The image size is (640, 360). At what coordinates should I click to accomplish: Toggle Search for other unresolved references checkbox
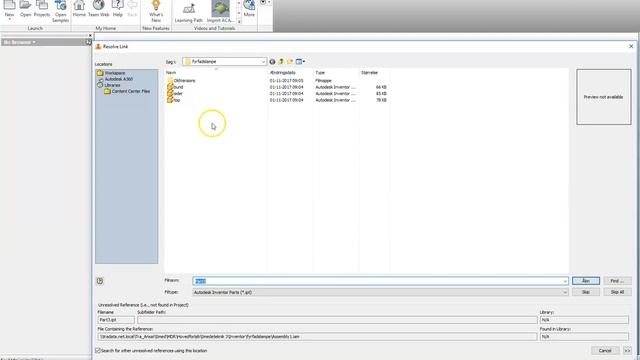(x=98, y=351)
